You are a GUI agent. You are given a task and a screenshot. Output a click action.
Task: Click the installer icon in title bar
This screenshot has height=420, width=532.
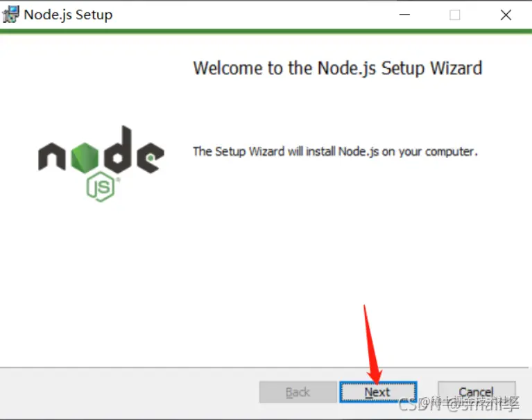tap(11, 15)
